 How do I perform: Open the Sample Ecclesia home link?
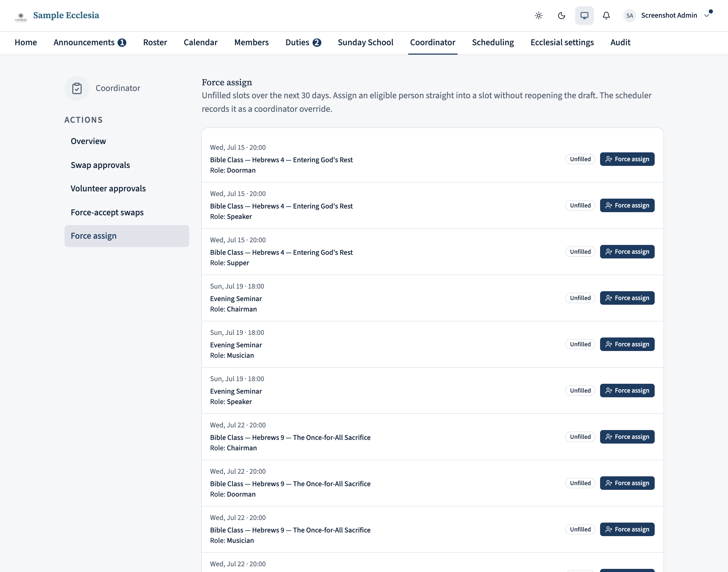pos(66,15)
